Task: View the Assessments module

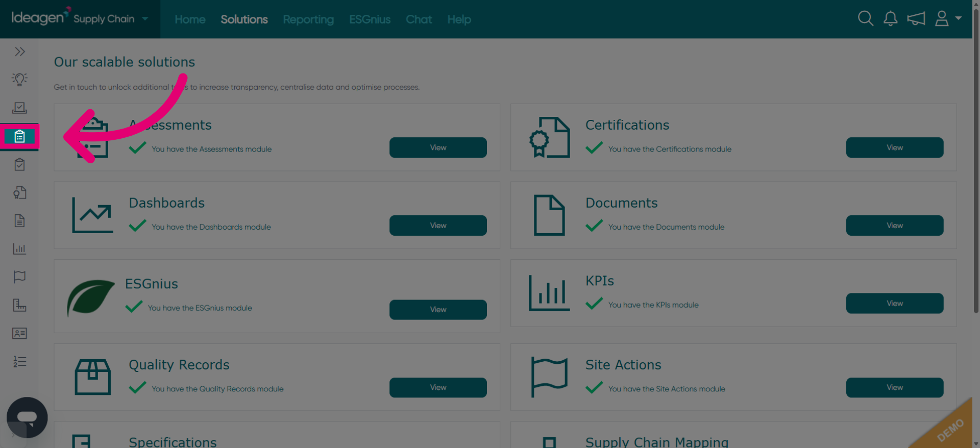Action: (438, 147)
